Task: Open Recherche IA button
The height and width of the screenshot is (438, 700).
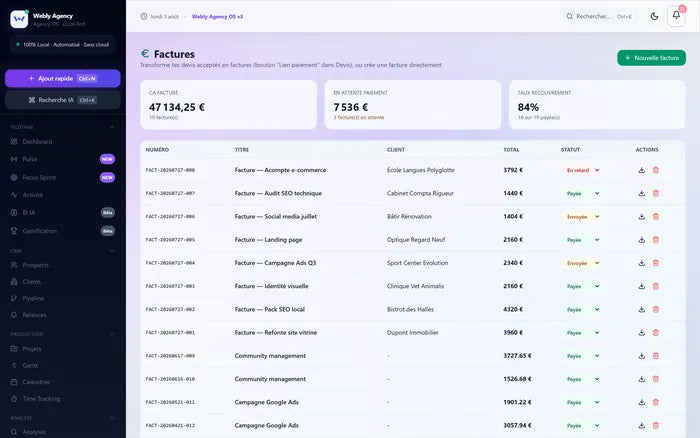Action: (x=62, y=100)
